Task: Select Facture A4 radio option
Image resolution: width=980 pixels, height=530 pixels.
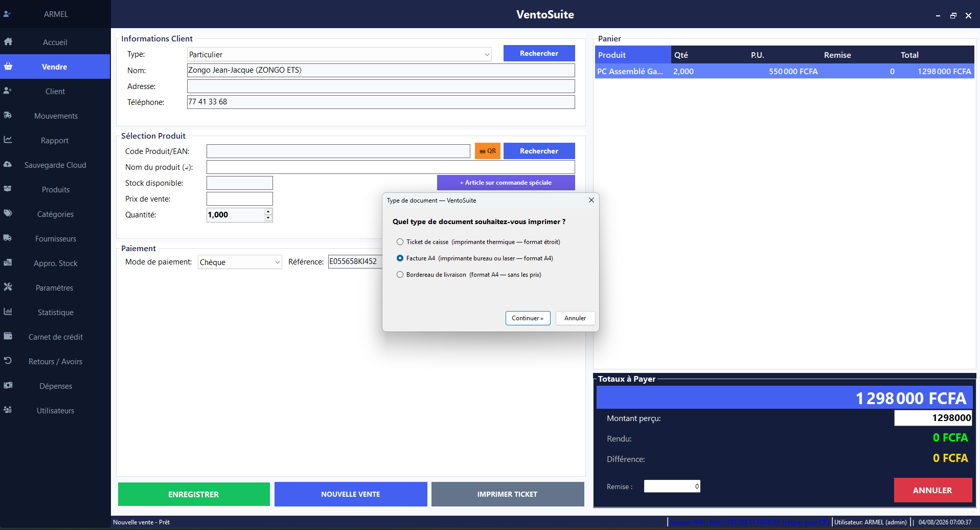Action: (400, 258)
